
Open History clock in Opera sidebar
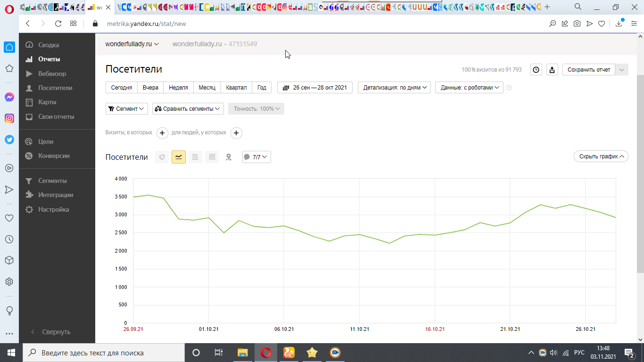9,239
